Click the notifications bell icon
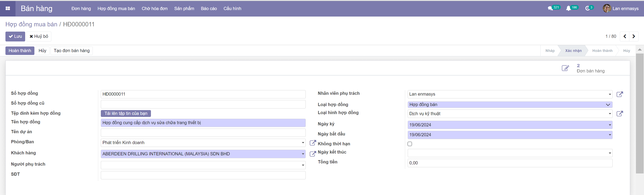 pos(568,8)
